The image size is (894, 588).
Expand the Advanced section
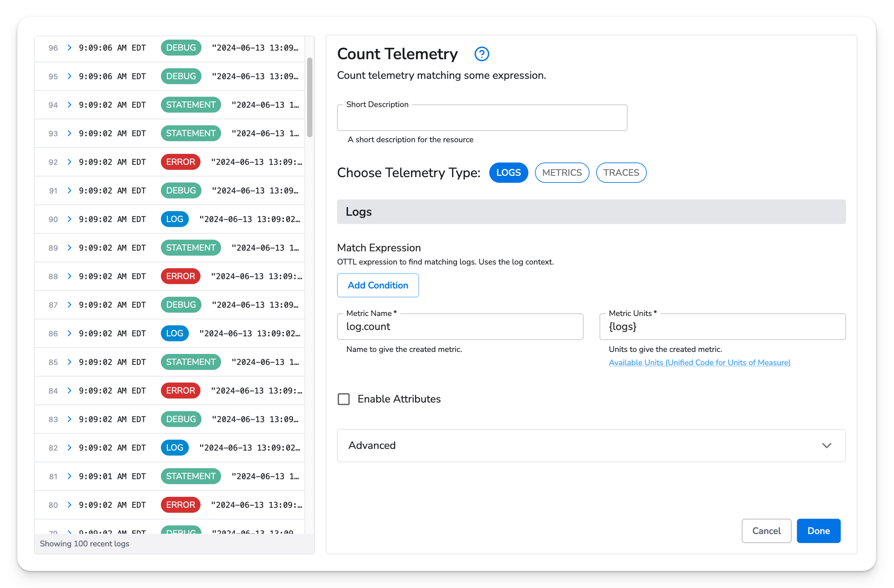click(591, 445)
